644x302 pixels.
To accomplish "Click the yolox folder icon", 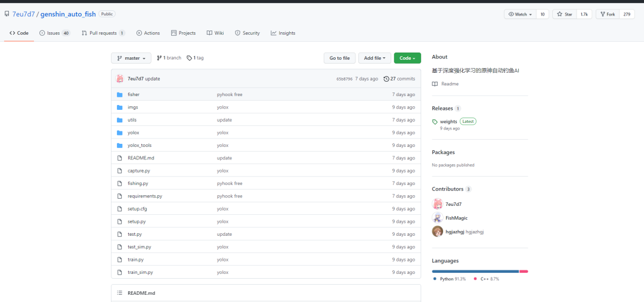I will point(119,132).
